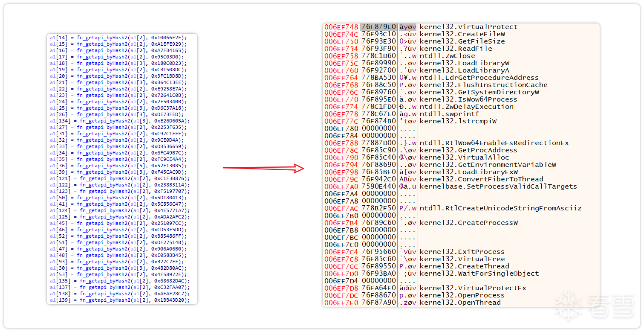This screenshot has width=644, height=332.
Task: Click memory address 006EF7E0
Action: (341, 303)
